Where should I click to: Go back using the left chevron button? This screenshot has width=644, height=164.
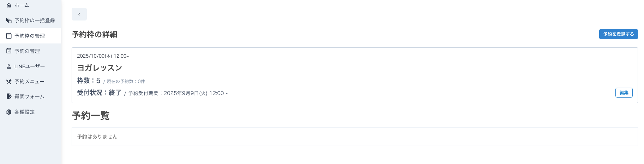(79, 14)
